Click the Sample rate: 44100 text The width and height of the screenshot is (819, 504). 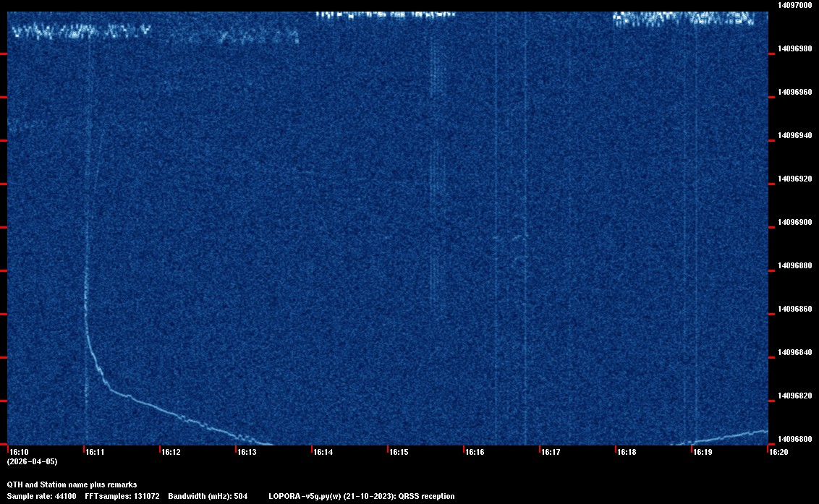pos(41,496)
